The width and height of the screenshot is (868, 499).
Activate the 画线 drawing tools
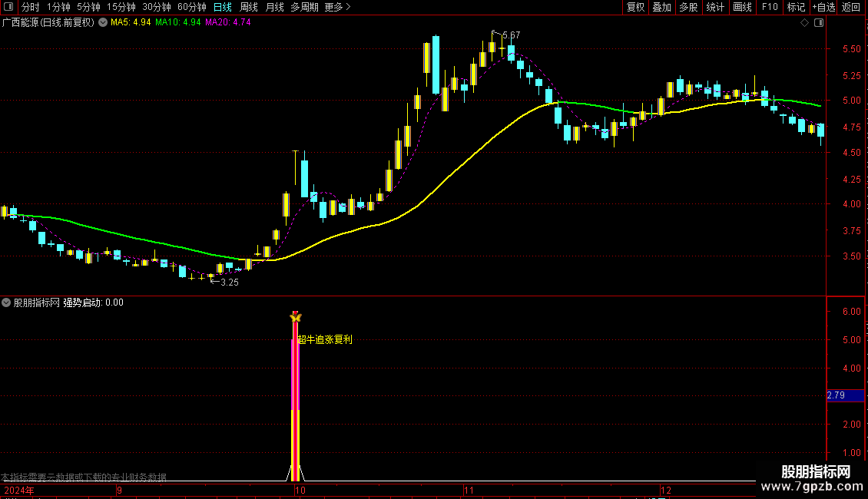point(742,7)
